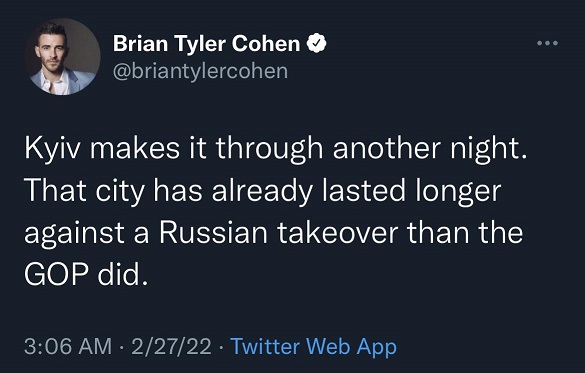Click the word GOP in the tweet
Viewport: 585px width, 373px height.
[56, 275]
